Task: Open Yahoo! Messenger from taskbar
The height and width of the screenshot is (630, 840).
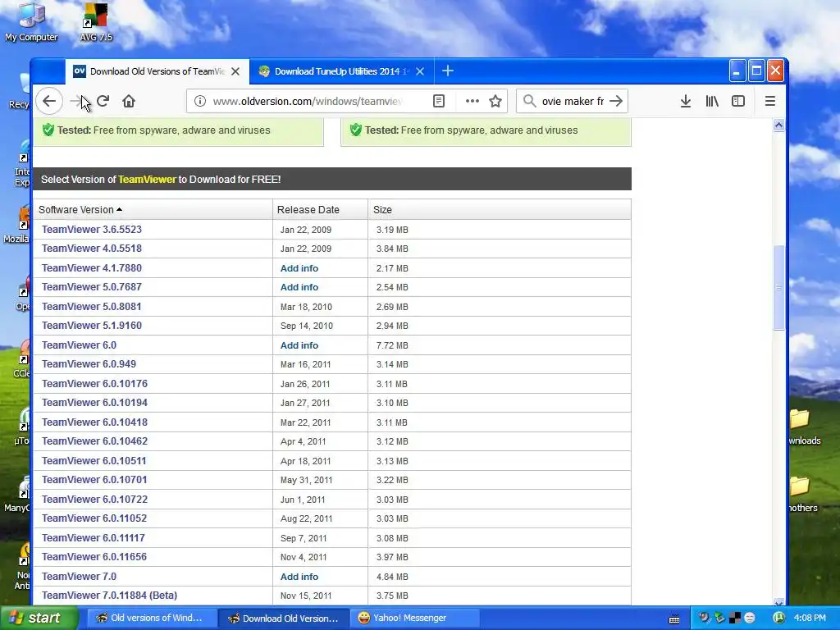Action: click(x=413, y=619)
